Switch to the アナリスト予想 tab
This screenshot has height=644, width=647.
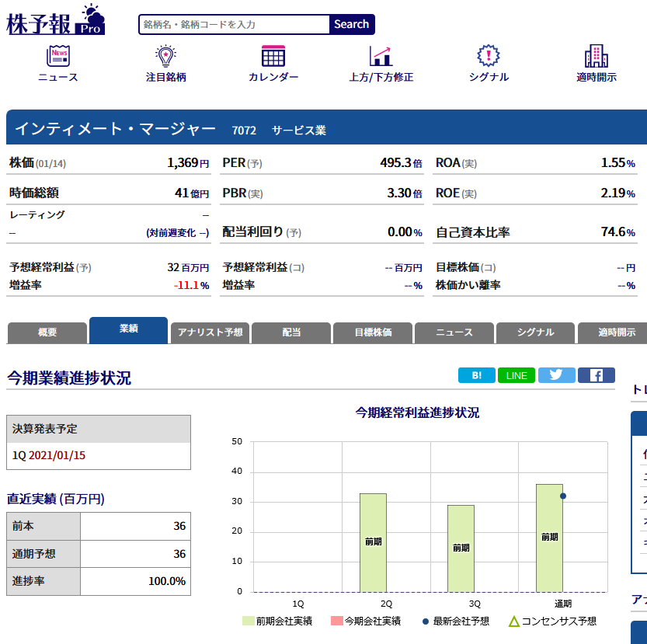(x=210, y=332)
